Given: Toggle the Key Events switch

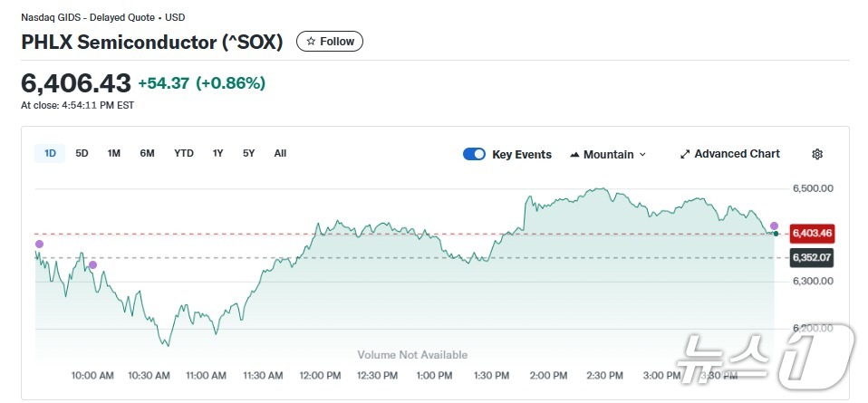Looking at the screenshot, I should click(474, 154).
